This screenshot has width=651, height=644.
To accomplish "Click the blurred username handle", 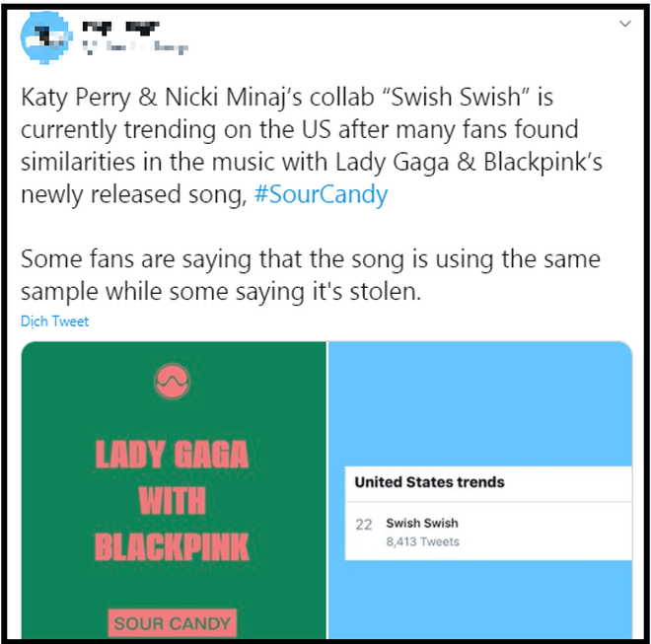I will [x=135, y=47].
